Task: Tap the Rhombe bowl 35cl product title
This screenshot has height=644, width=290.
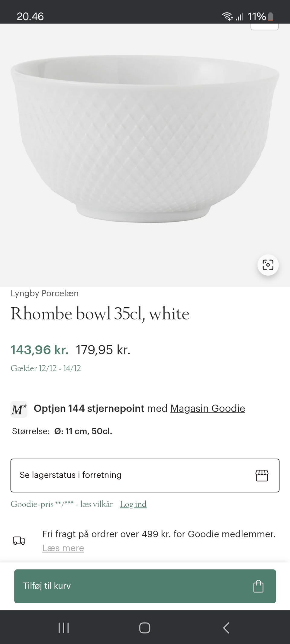Action: [x=100, y=314]
